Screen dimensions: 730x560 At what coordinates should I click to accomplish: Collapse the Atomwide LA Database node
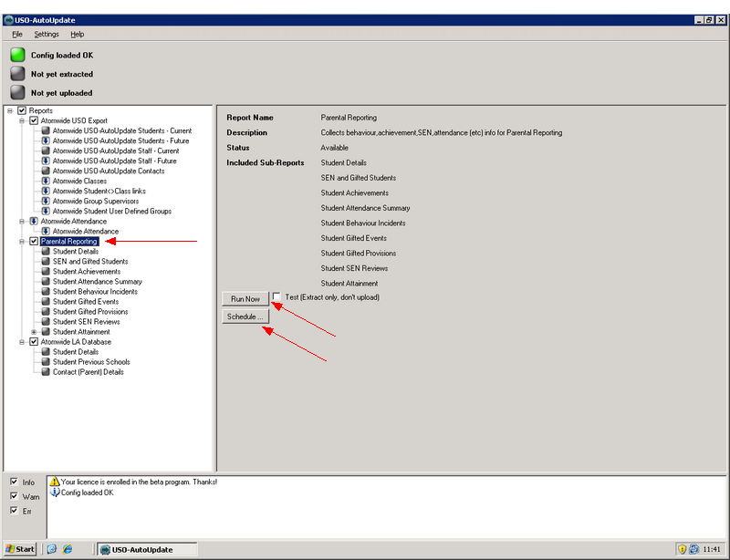tap(22, 342)
